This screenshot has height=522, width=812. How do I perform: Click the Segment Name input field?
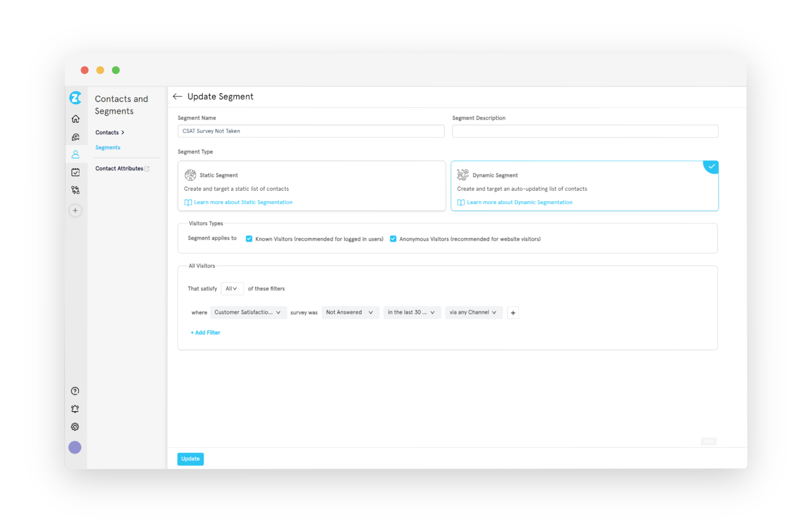tap(311, 131)
